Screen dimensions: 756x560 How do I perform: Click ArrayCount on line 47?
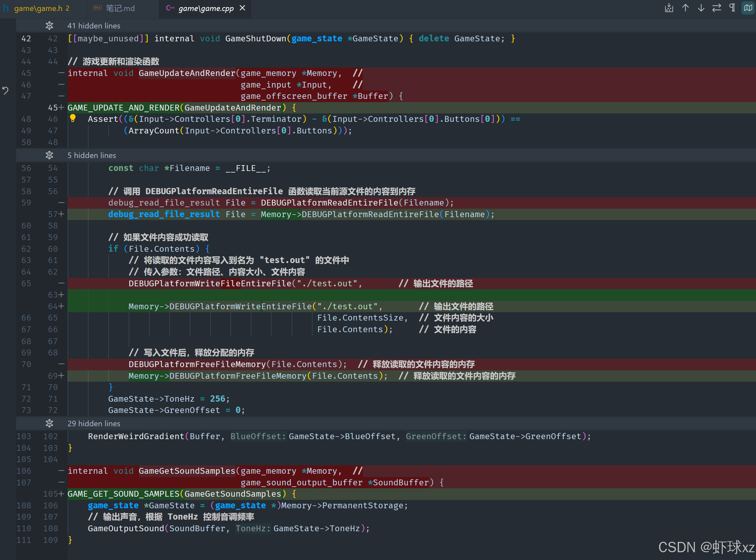(154, 131)
